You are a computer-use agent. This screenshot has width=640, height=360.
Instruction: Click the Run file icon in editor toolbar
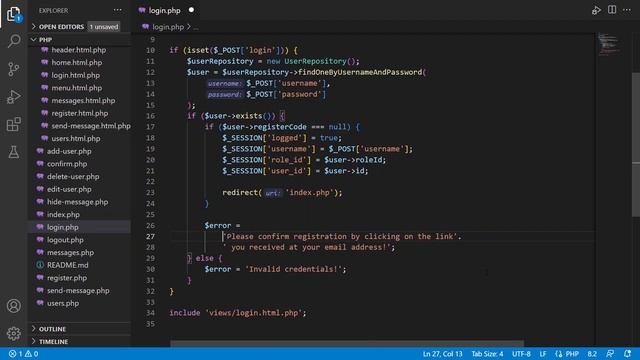pyautogui.click(x=596, y=10)
